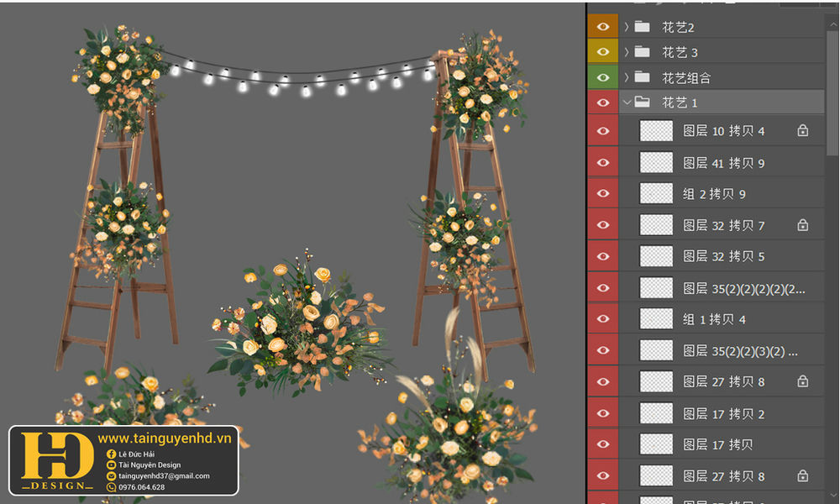Click the folder icon of group 花艺组合
Screen dimensions: 840x504
pos(643,77)
